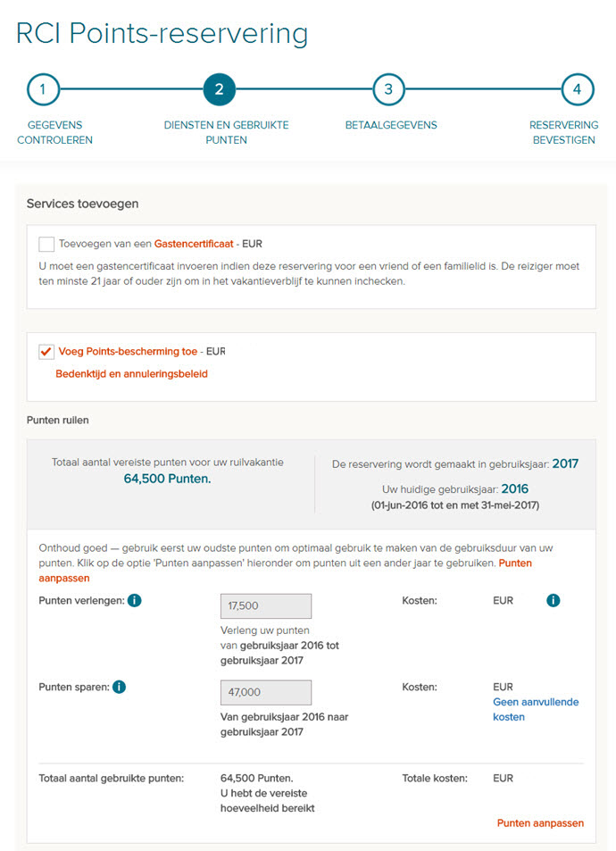616x851 pixels.
Task: Go to Reservering bevestigen step label
Action: point(562,132)
